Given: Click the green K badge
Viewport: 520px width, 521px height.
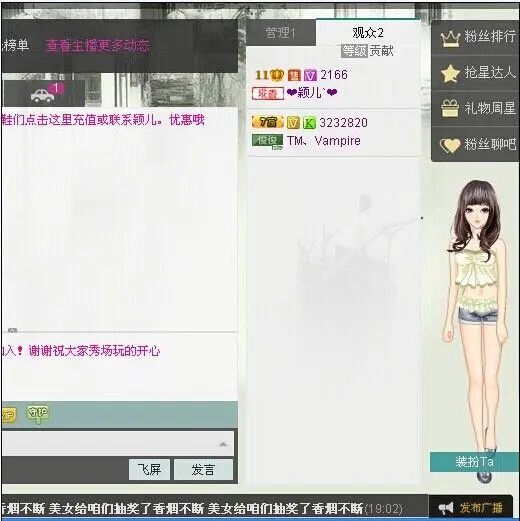Looking at the screenshot, I should [x=309, y=123].
